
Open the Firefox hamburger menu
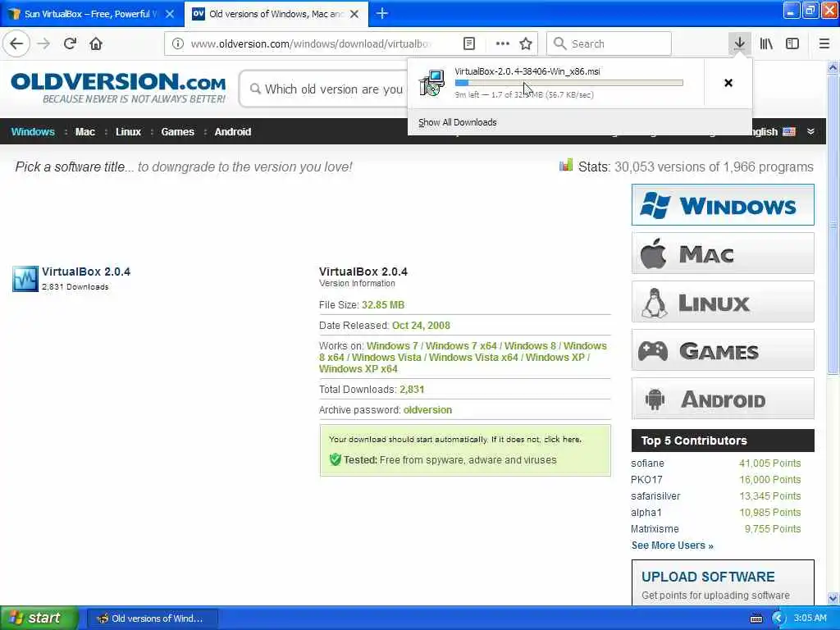click(x=824, y=43)
